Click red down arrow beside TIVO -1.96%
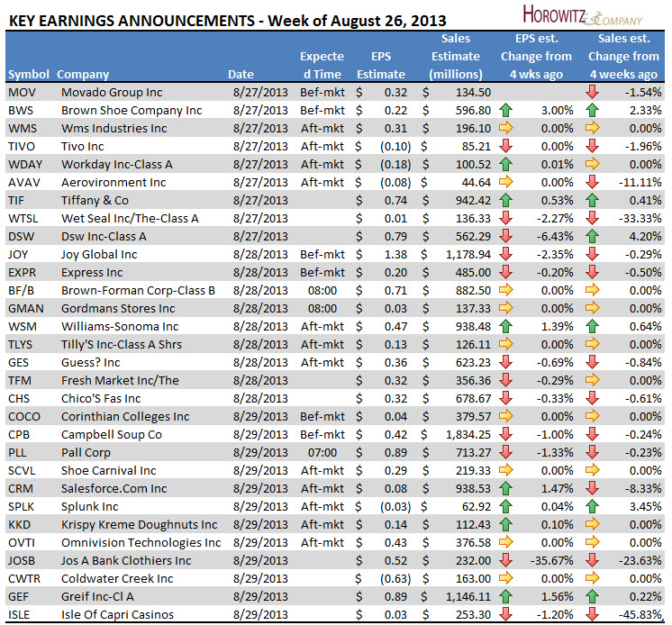 (593, 146)
